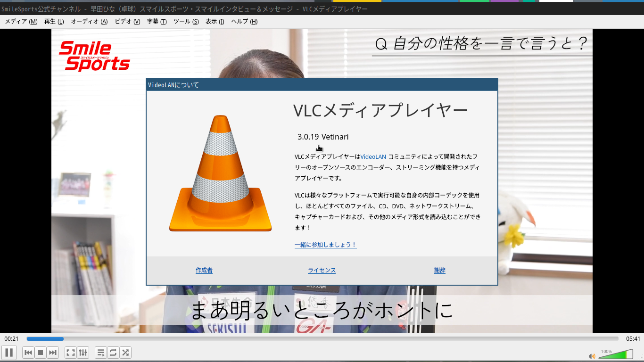644x362 pixels.
Task: Open the 謝辞 (thanks) link
Action: tap(440, 270)
